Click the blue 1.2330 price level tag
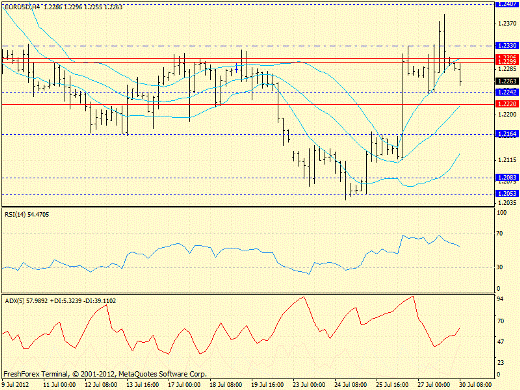 click(507, 45)
